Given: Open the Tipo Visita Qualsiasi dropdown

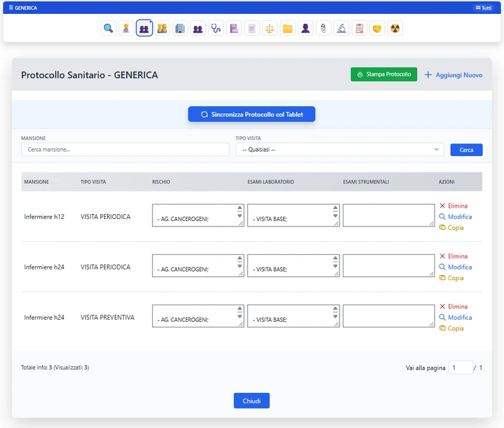Looking at the screenshot, I should (x=340, y=149).
